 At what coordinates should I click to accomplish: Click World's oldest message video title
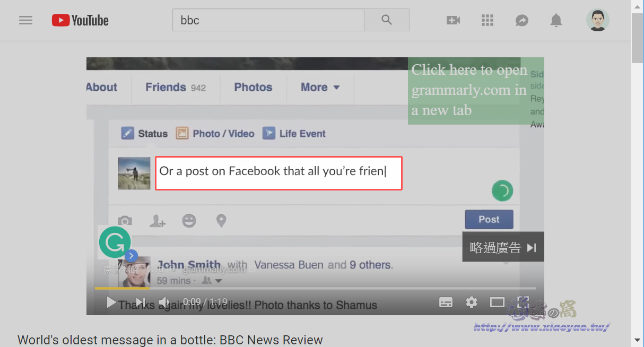click(x=170, y=340)
